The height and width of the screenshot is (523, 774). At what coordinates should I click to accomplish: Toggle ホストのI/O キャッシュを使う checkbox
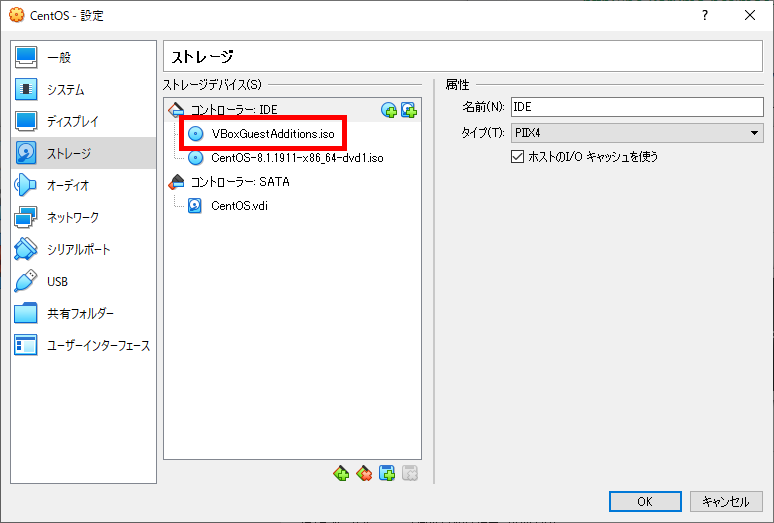(517, 157)
